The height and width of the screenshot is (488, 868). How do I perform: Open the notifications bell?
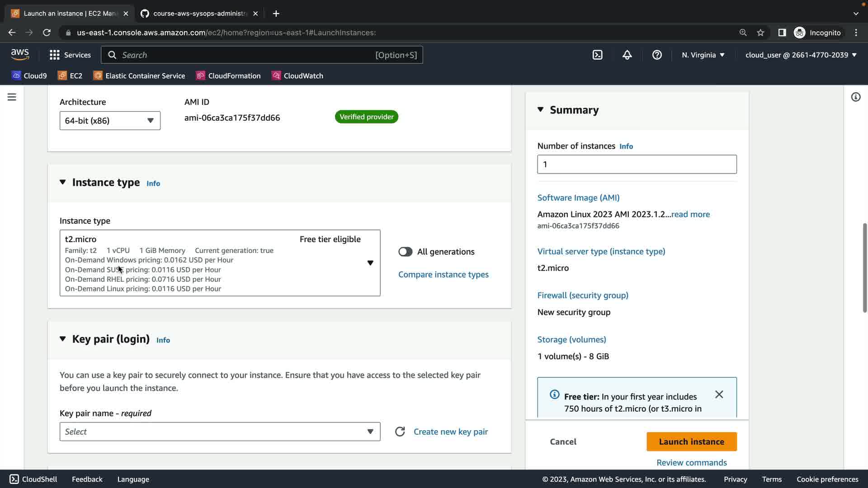coord(627,55)
